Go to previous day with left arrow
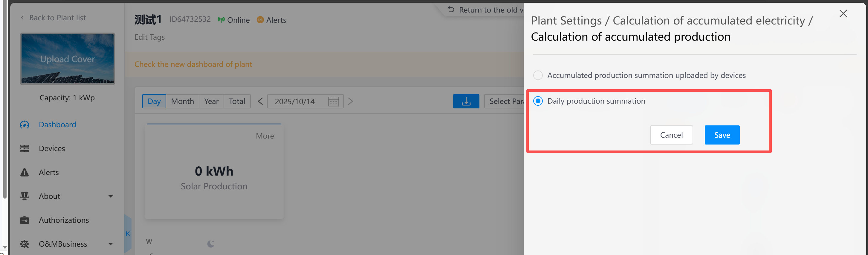 click(x=260, y=101)
